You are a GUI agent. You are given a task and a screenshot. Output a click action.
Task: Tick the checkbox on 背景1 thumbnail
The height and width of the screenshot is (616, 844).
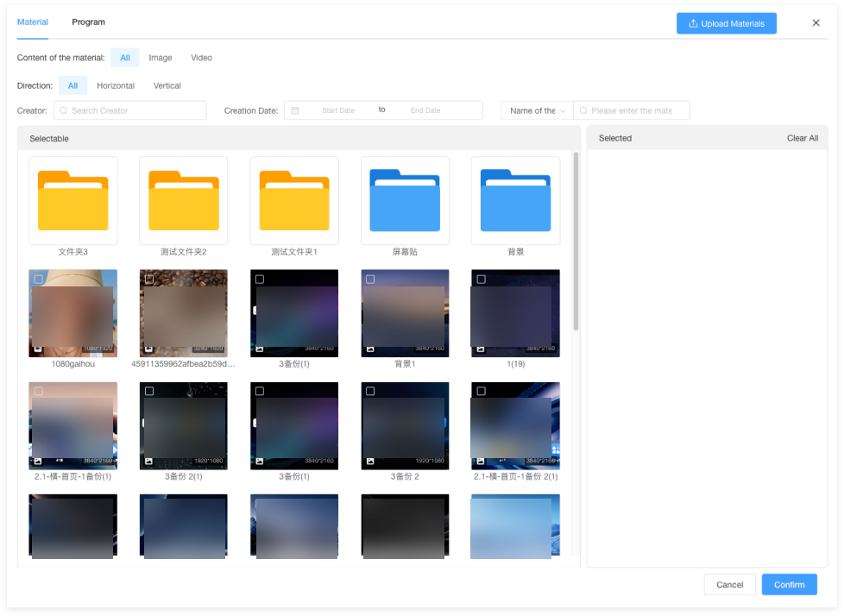point(370,280)
